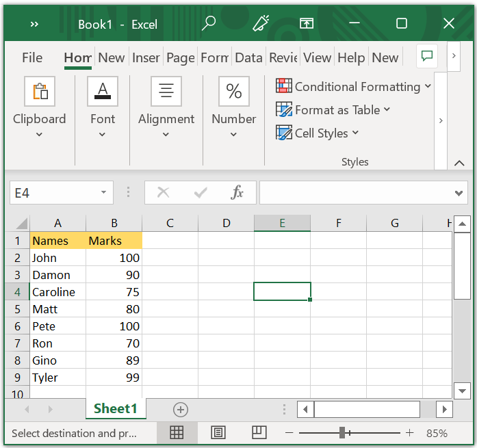This screenshot has width=477, height=448.
Task: Switch to the Help tab
Action: pos(351,57)
